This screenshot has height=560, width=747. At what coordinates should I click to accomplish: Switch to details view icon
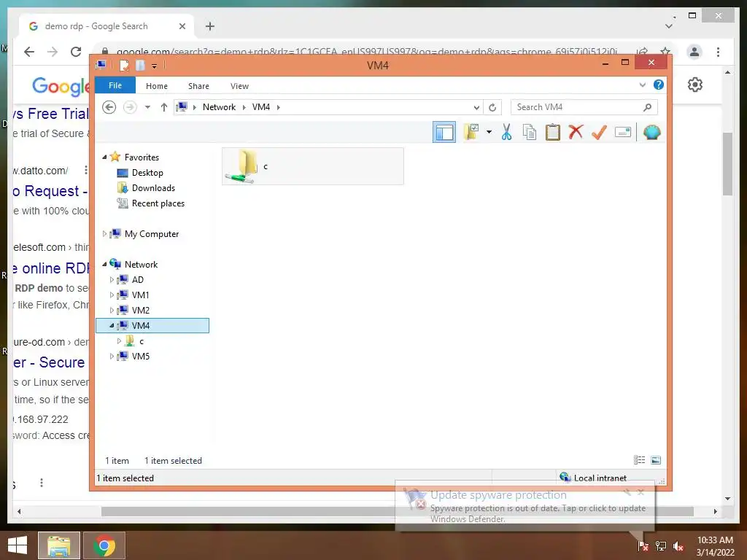pyautogui.click(x=639, y=460)
